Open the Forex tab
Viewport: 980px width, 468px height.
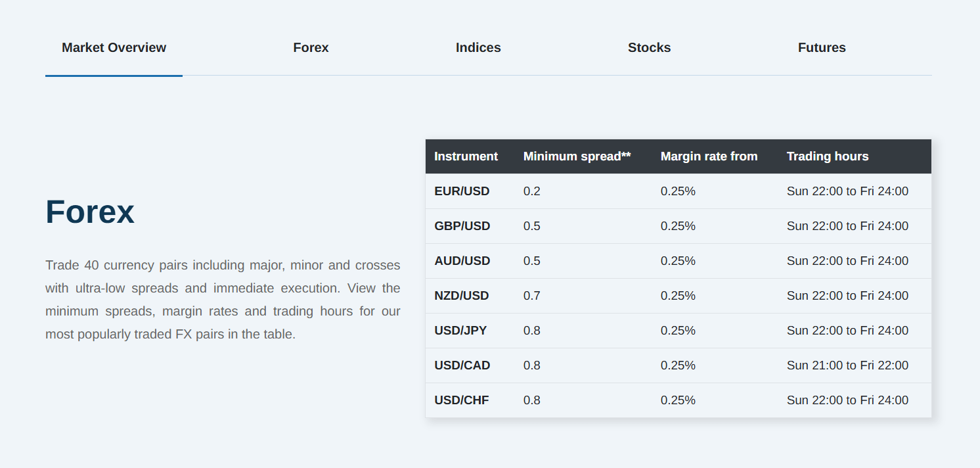pyautogui.click(x=311, y=47)
